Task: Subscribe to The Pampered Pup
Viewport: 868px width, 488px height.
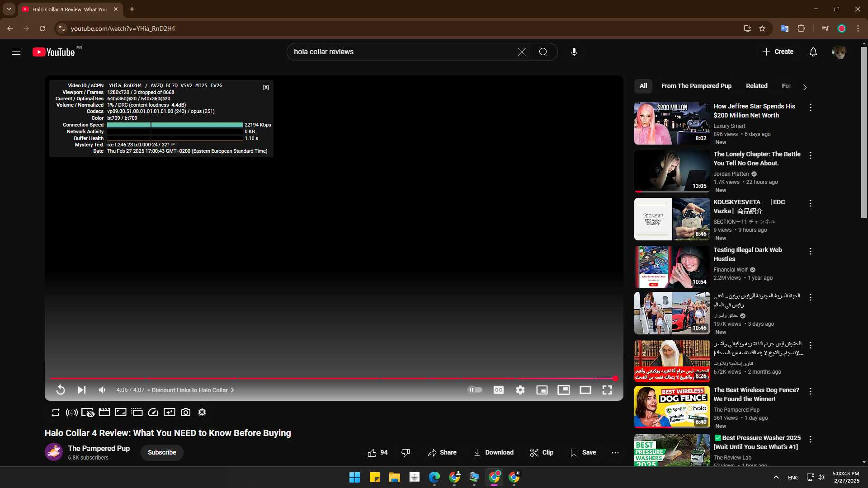Action: point(162,452)
